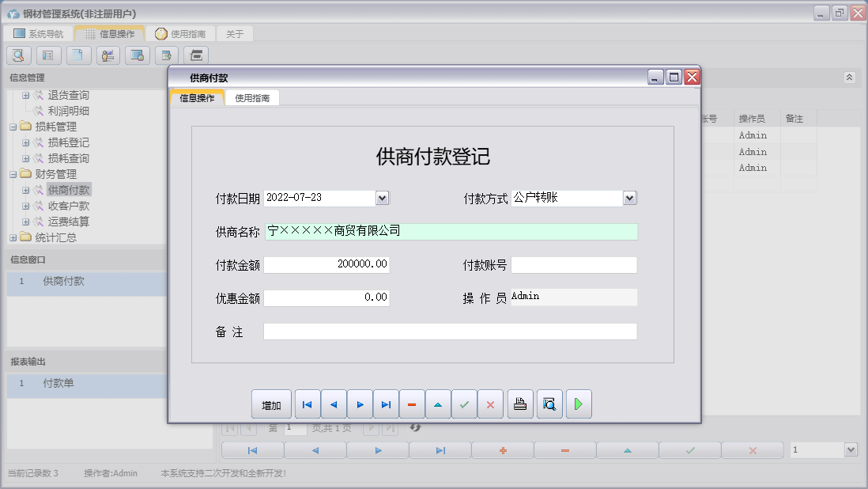Image resolution: width=868 pixels, height=489 pixels.
Task: Jump to the first record
Action: [308, 404]
